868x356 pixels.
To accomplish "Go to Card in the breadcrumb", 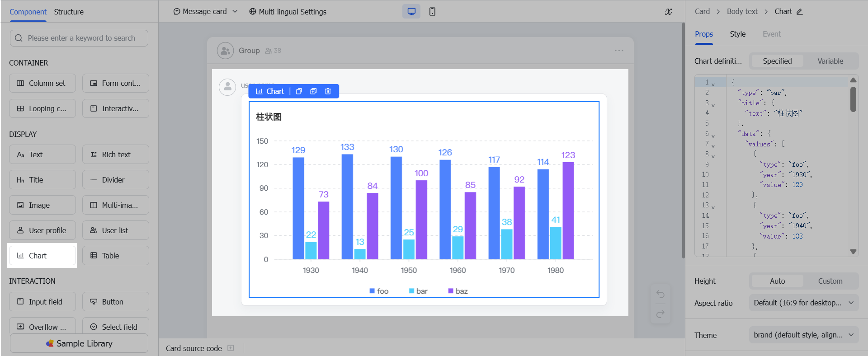I will point(702,12).
